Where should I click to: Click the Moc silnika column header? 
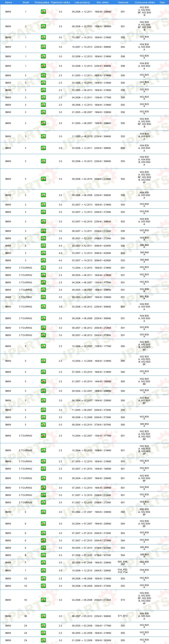coord(102,2)
